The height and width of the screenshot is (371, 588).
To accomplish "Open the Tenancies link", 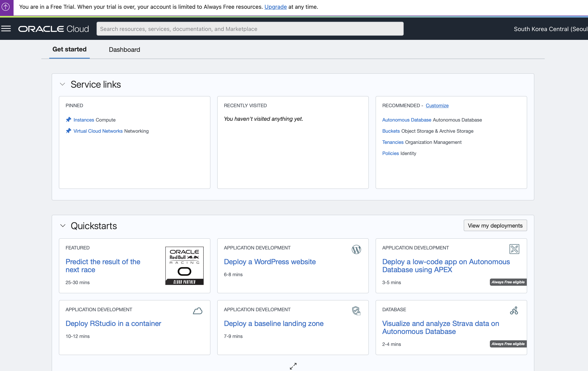I will click(393, 142).
